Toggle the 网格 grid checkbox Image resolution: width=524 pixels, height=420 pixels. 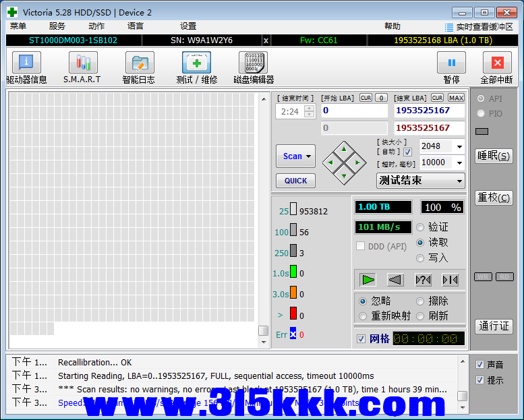point(361,338)
